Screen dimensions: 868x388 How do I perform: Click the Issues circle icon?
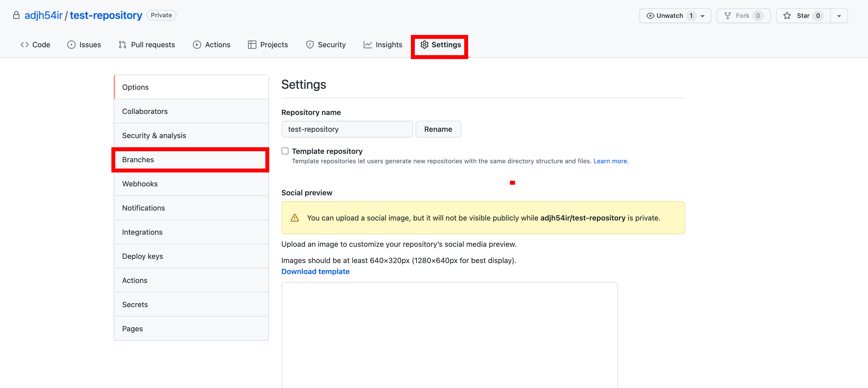point(71,45)
